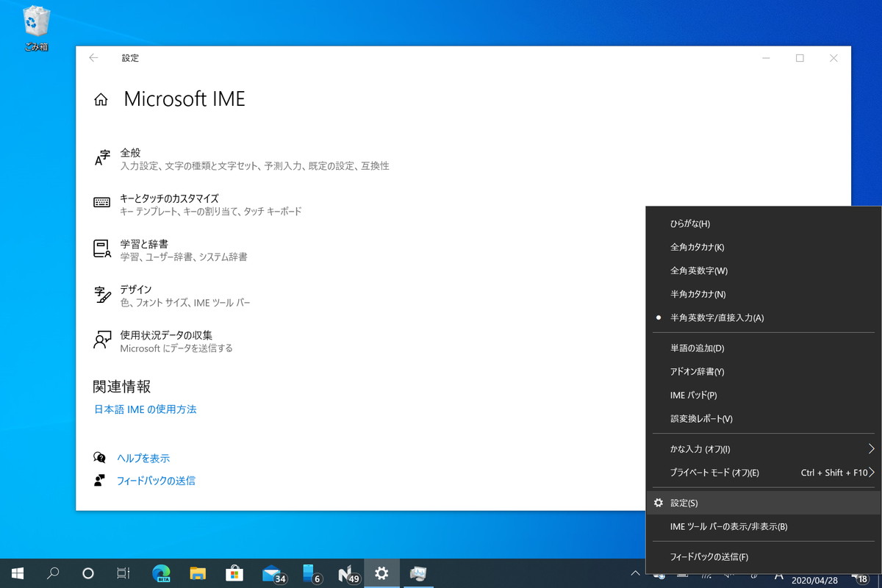Viewport: 882px width, 588px height.
Task: Select ひらがな input mode
Action: [x=691, y=223]
